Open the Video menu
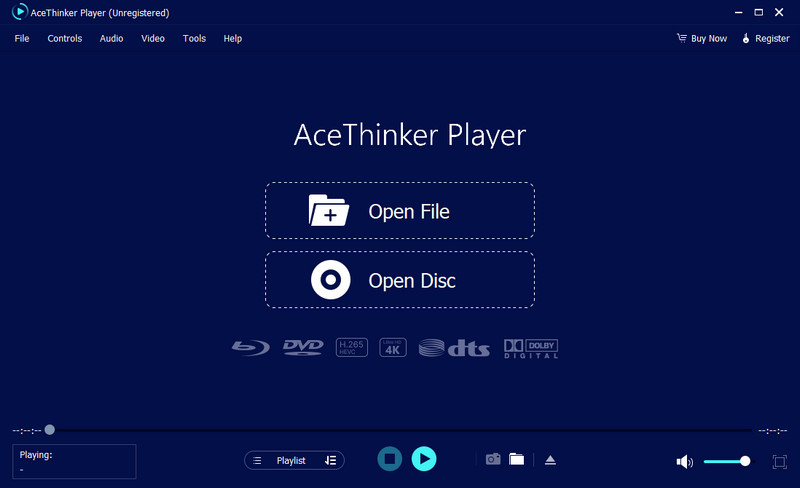This screenshot has width=800, height=488. pyautogui.click(x=153, y=38)
